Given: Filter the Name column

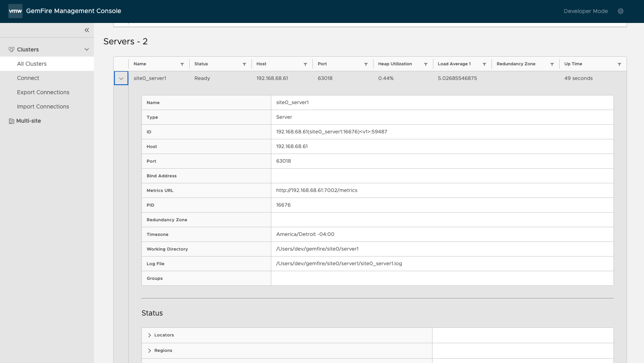Looking at the screenshot, I should click(x=182, y=64).
